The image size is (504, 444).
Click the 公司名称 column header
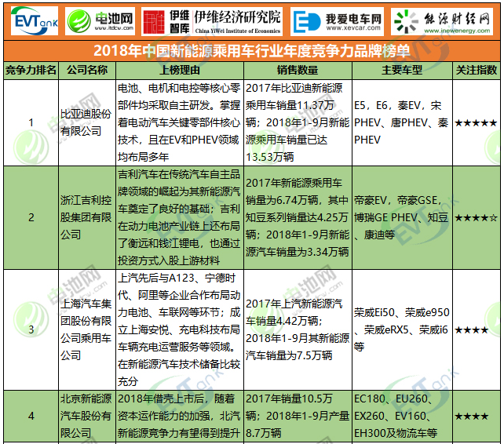pyautogui.click(x=86, y=70)
